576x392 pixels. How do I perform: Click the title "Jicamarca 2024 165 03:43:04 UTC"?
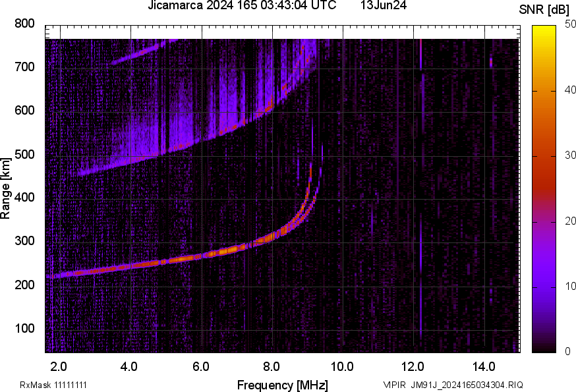tap(242, 5)
